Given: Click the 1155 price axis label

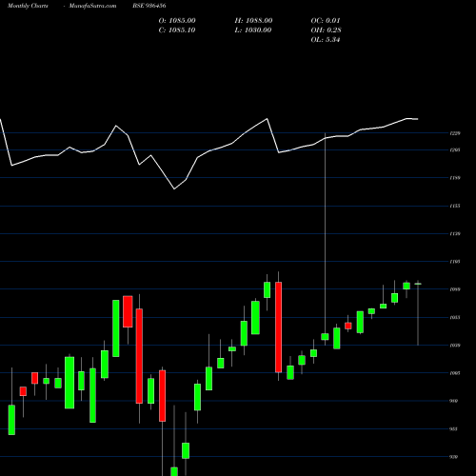Looking at the screenshot, I should pyautogui.click(x=455, y=206).
